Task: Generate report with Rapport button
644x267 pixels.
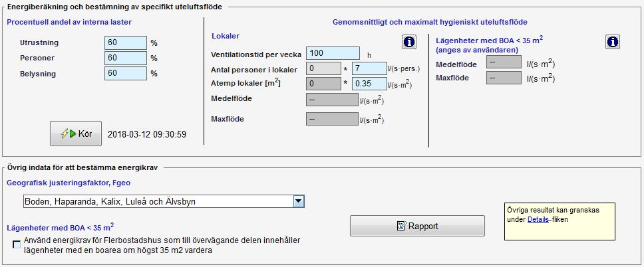Action: pos(417,226)
